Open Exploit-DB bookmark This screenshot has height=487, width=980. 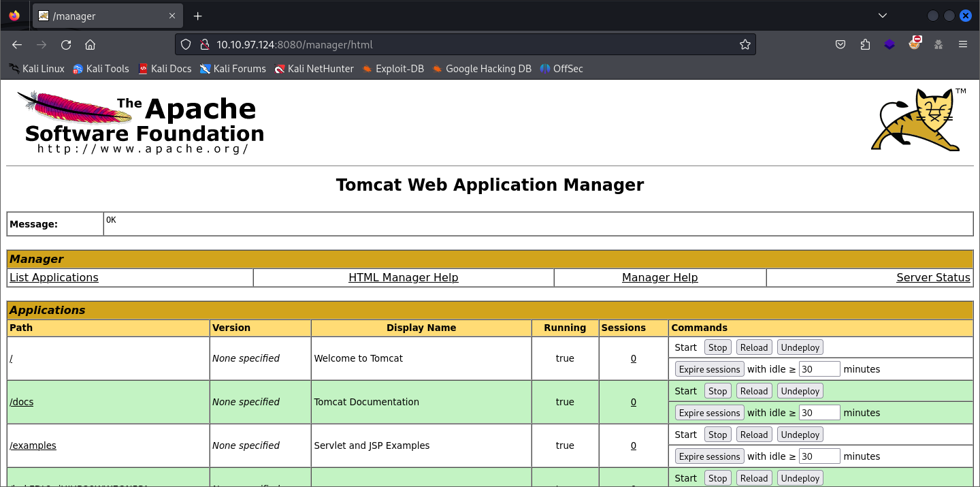(x=393, y=69)
